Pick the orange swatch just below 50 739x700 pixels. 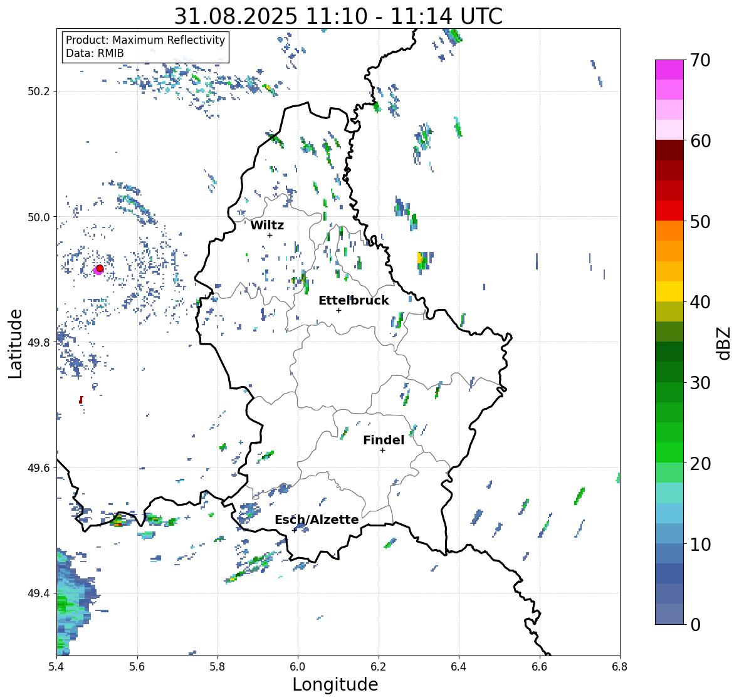(669, 231)
